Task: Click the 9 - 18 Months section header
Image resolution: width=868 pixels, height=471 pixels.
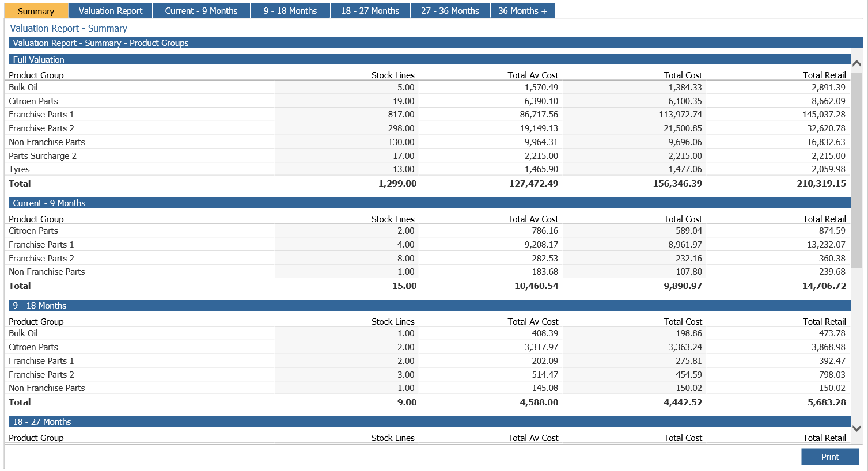Action: [429, 306]
